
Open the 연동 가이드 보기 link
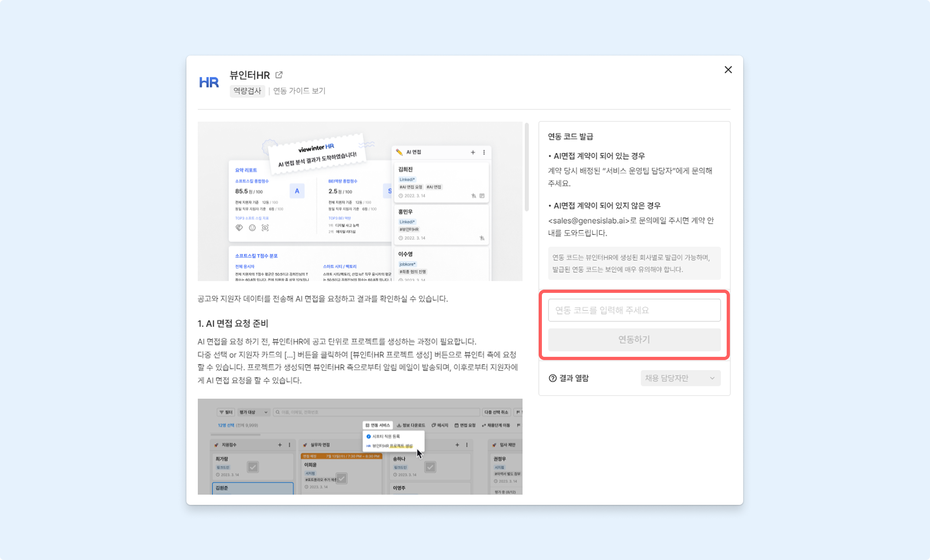click(299, 91)
